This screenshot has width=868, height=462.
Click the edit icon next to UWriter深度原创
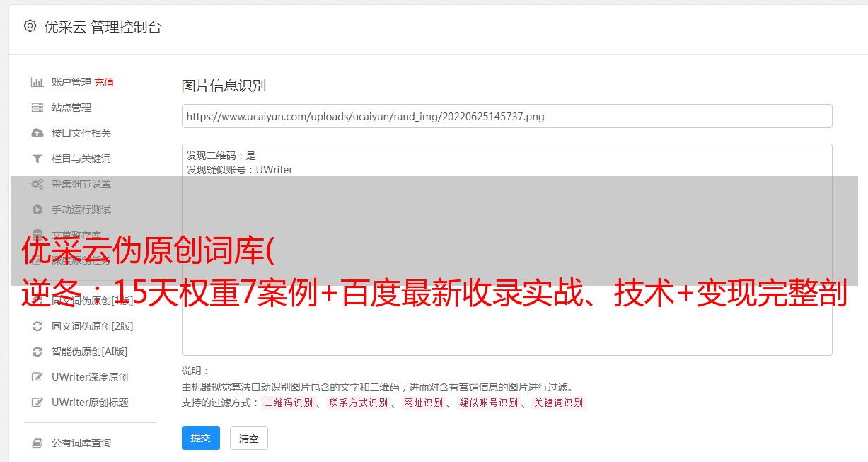point(37,377)
